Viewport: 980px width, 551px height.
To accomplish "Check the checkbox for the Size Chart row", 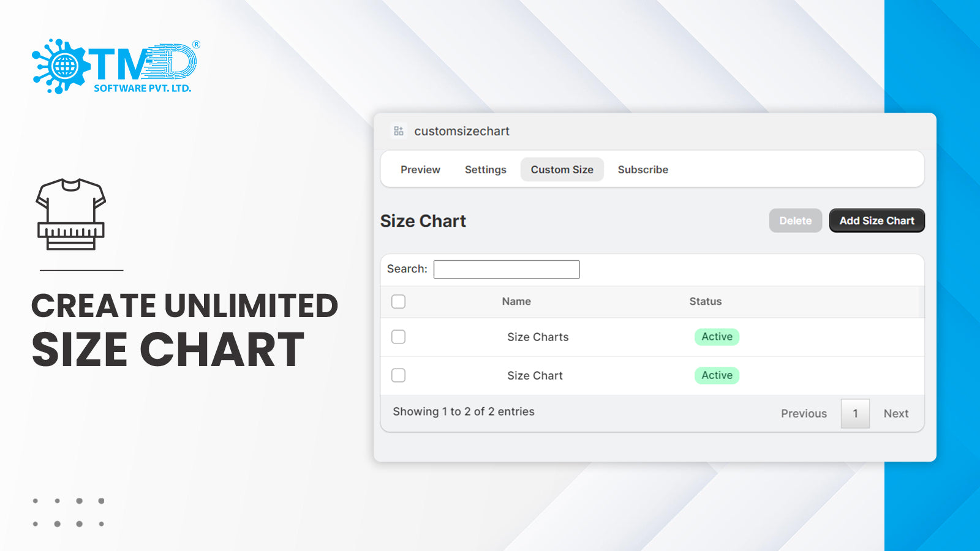I will point(398,375).
